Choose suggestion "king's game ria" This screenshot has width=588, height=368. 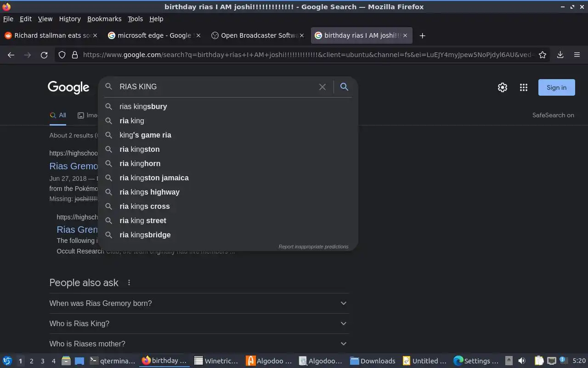click(228, 135)
